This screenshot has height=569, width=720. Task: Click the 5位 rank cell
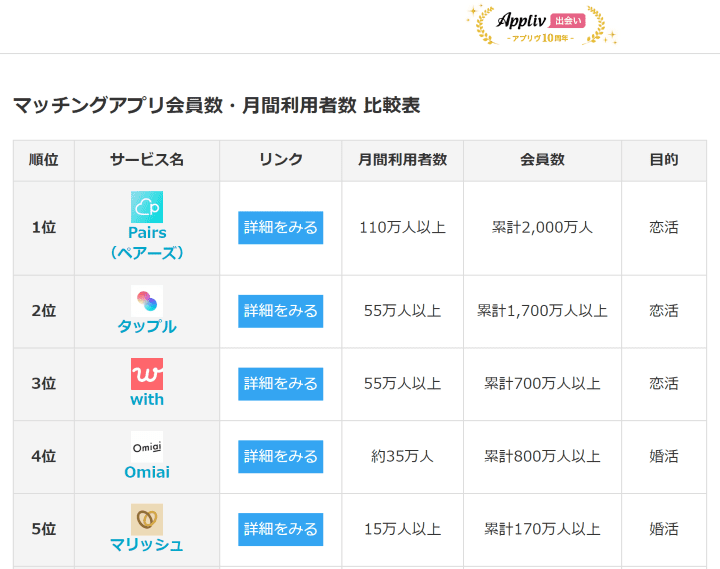(44, 530)
